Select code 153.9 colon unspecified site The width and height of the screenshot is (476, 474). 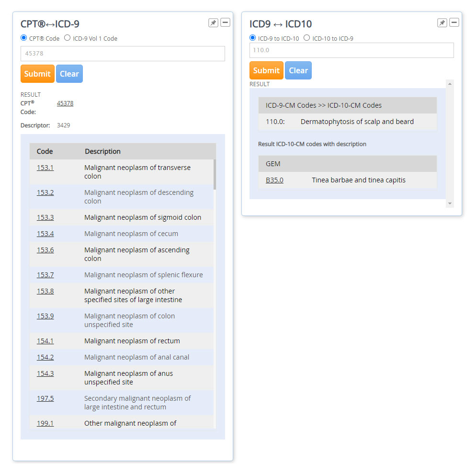pyautogui.click(x=45, y=316)
